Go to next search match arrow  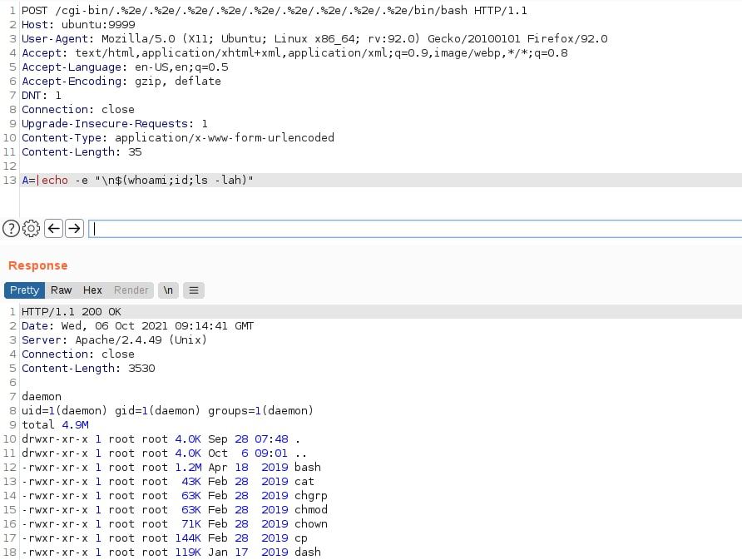click(74, 229)
